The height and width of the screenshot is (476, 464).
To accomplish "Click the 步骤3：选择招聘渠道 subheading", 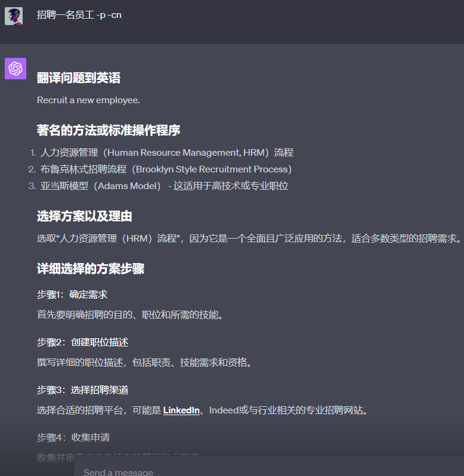I will [83, 390].
